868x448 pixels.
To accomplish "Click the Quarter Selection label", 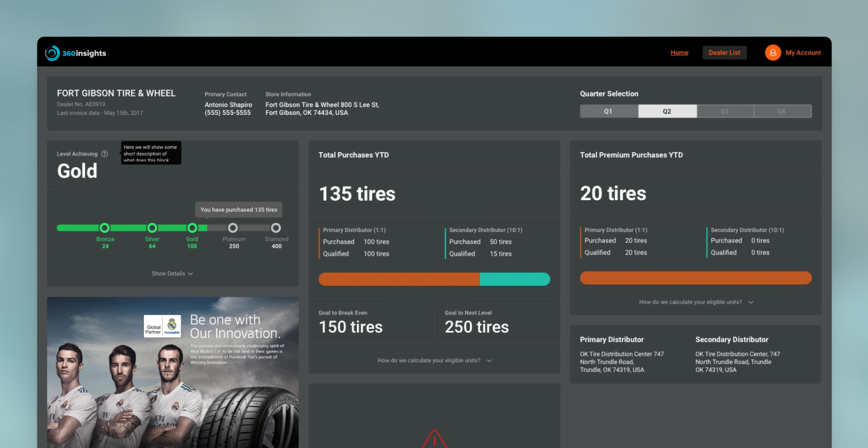I will (x=609, y=94).
